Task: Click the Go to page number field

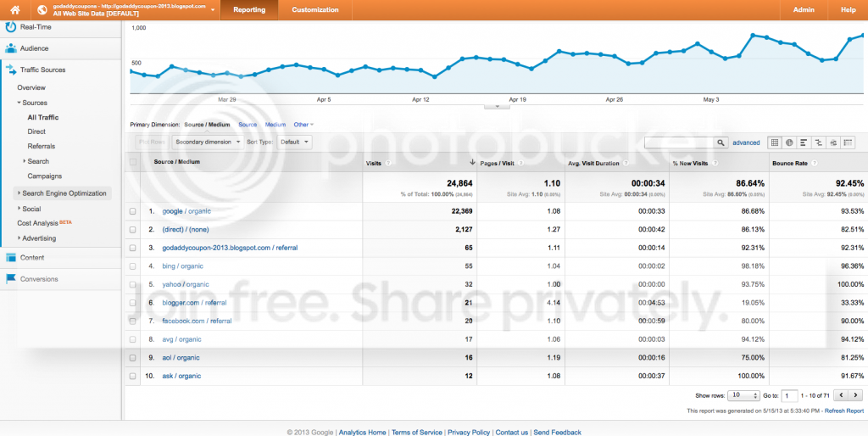Action: pos(790,395)
